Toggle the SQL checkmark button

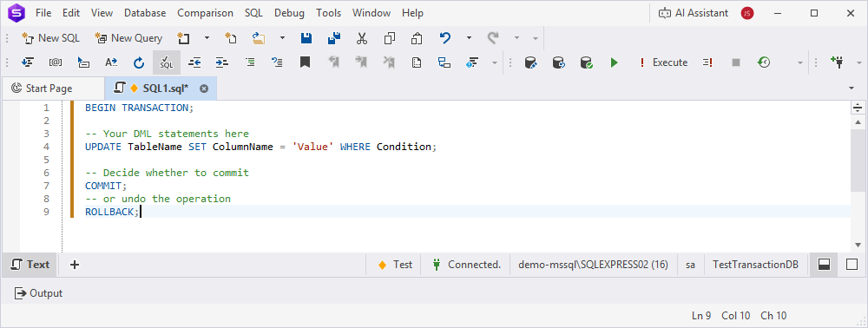[x=167, y=62]
